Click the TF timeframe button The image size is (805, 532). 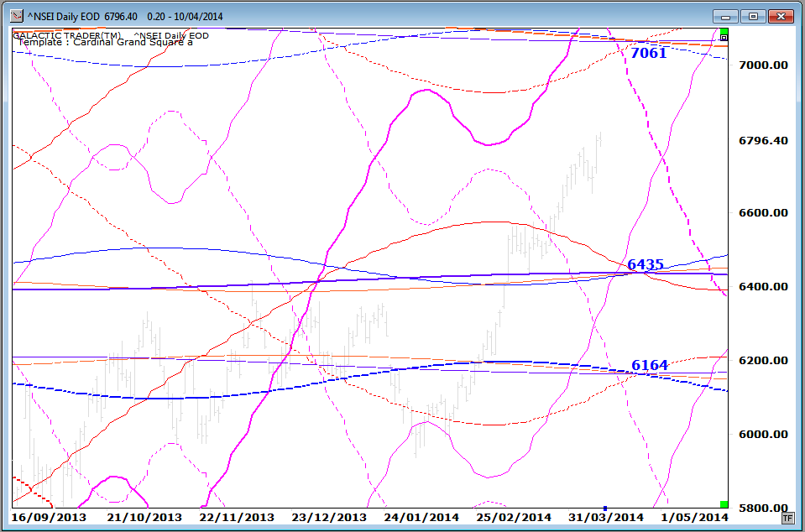point(787,519)
